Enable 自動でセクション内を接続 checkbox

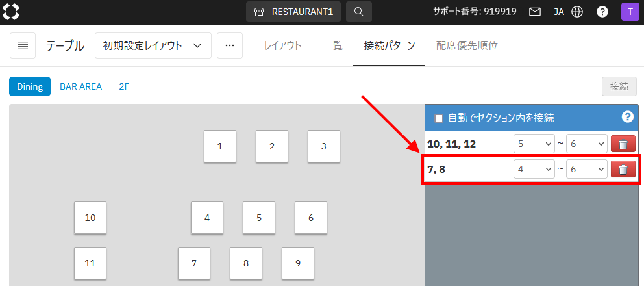(x=439, y=118)
